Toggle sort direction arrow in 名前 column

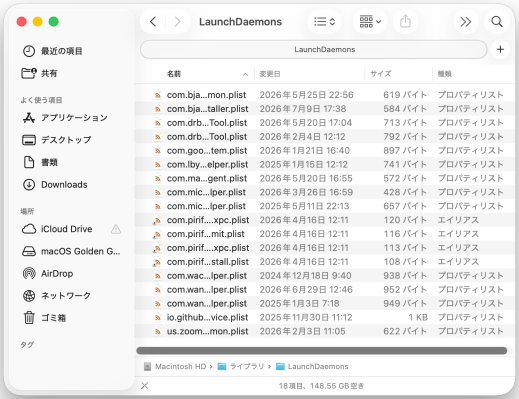coord(245,74)
